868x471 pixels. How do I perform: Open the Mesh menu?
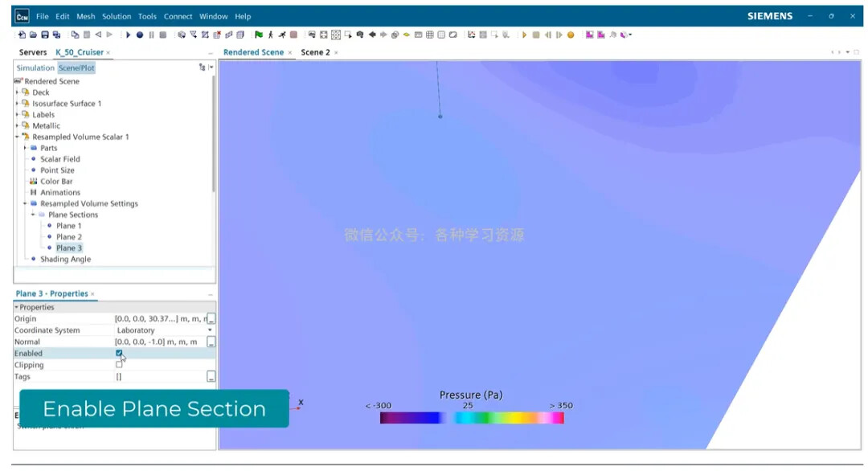click(x=85, y=16)
